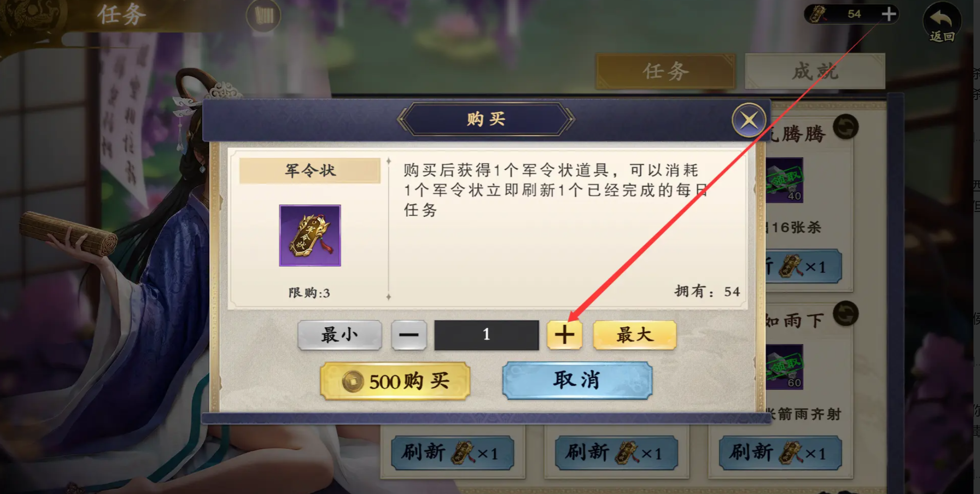Image resolution: width=980 pixels, height=494 pixels.
Task: Click the plus icon beside 54 counter
Action: tap(888, 14)
